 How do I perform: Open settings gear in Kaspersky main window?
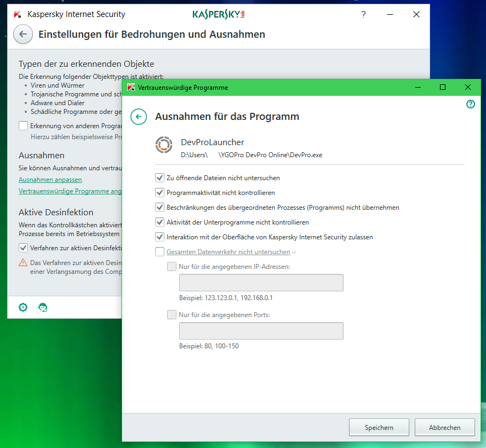pos(23,307)
